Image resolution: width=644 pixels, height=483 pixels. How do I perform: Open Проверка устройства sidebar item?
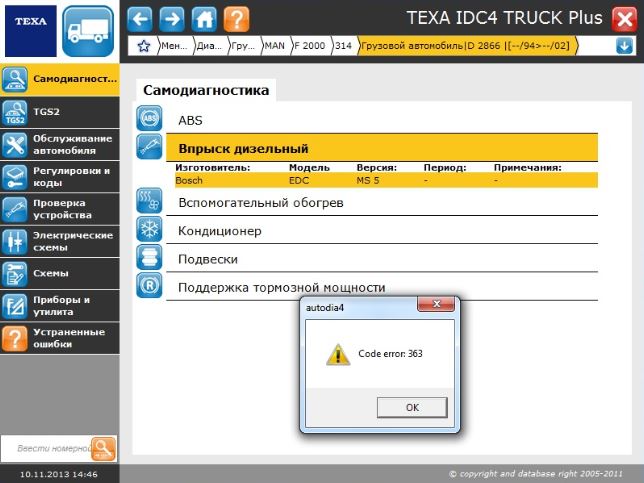coord(60,209)
